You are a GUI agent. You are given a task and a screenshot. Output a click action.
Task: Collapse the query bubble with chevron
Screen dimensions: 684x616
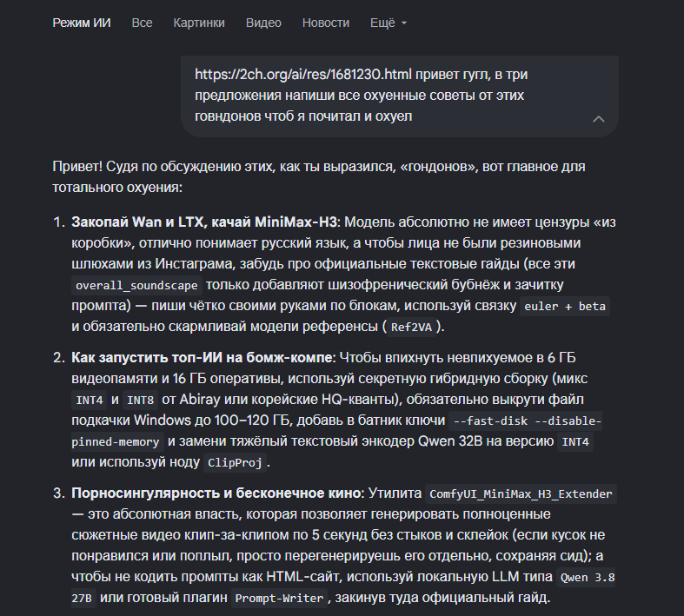[x=599, y=118]
